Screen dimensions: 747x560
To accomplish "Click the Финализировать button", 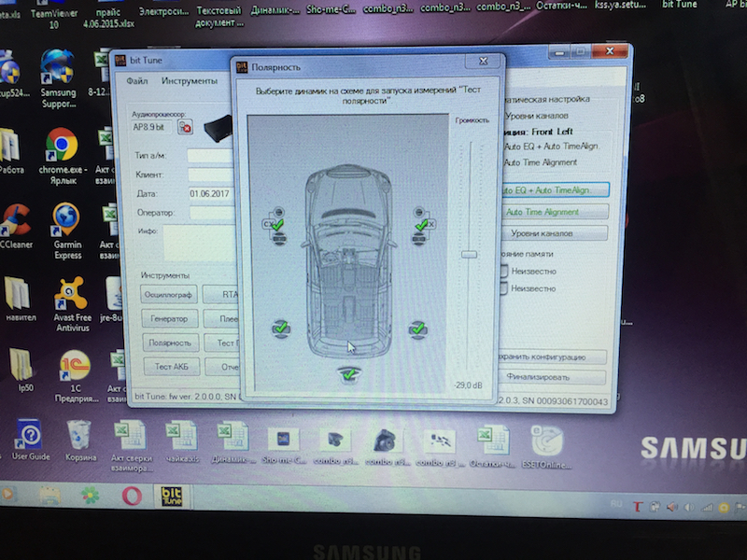I will click(x=552, y=377).
